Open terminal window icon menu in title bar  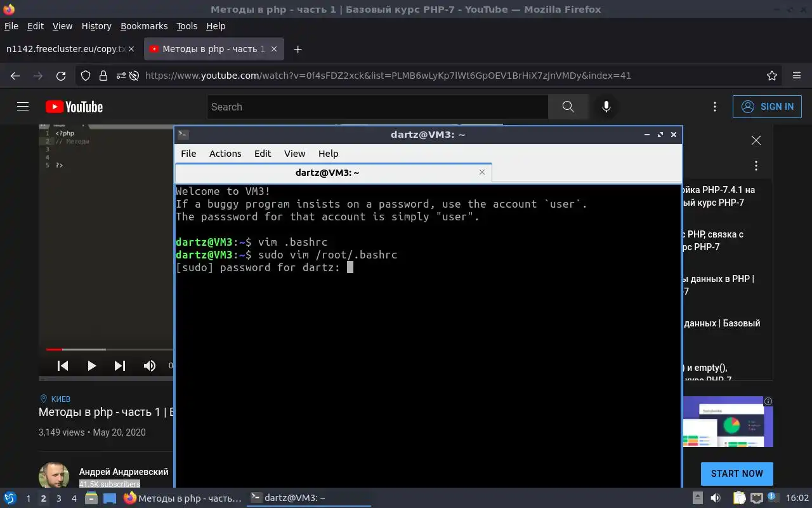(183, 134)
